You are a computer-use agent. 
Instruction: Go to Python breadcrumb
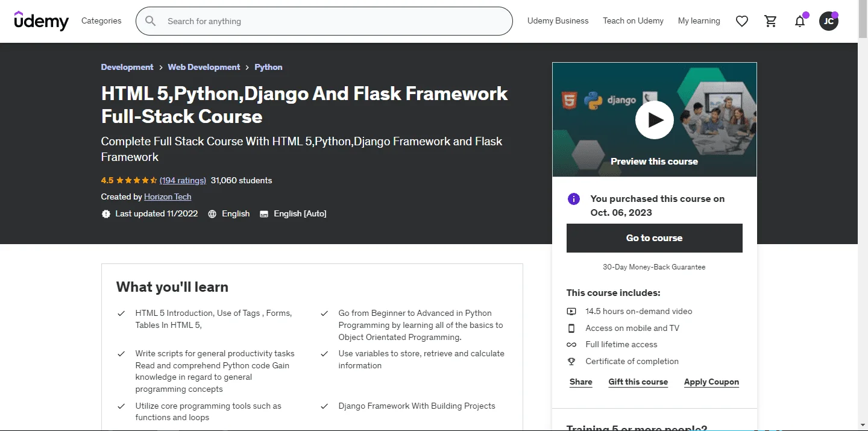(268, 67)
